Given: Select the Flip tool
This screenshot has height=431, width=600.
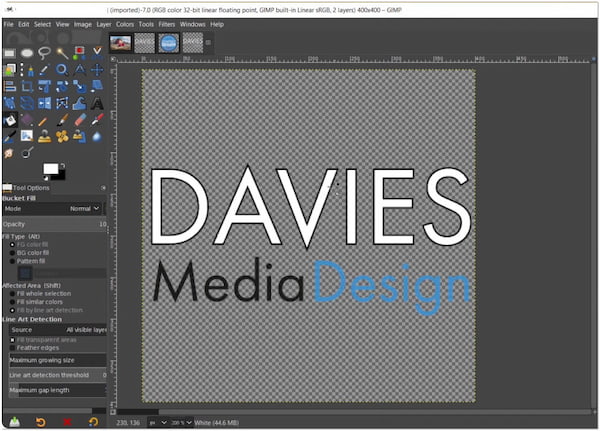Looking at the screenshot, I should (44, 103).
